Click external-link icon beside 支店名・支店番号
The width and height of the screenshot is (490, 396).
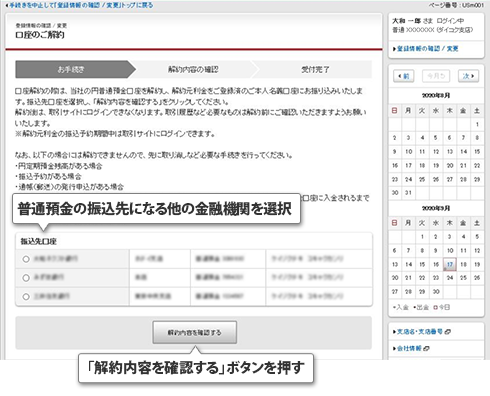(448, 332)
